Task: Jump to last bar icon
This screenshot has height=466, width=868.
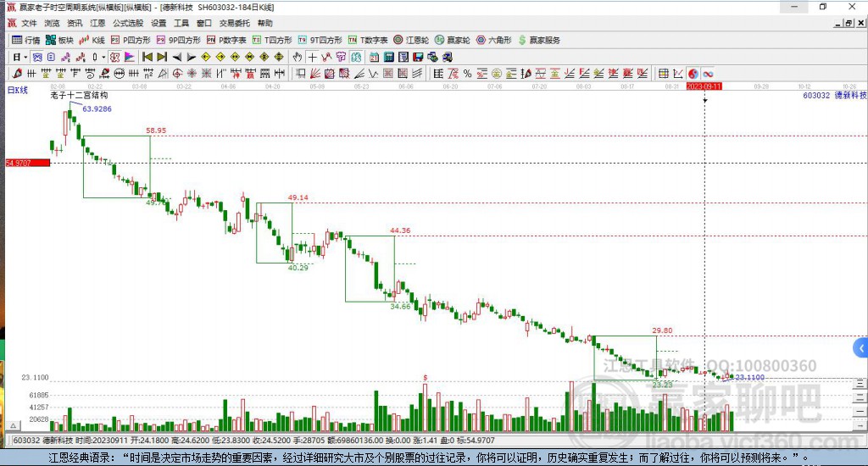Action: click(162, 57)
